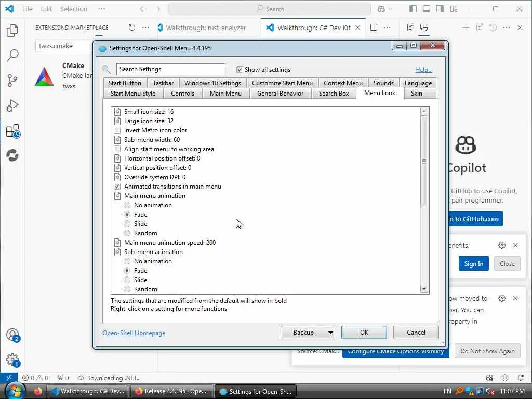Open the Run and Debug view

(x=12, y=105)
